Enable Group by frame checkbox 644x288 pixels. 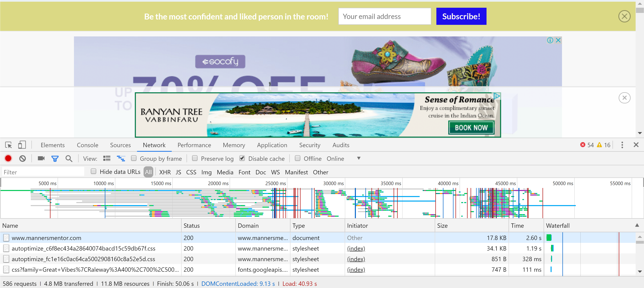coord(134,158)
